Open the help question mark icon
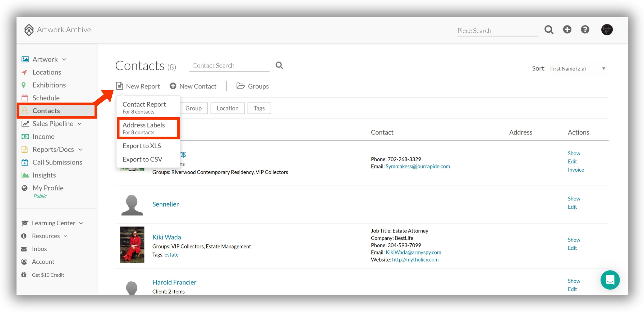Viewport: 644px width, 313px height. pyautogui.click(x=585, y=30)
